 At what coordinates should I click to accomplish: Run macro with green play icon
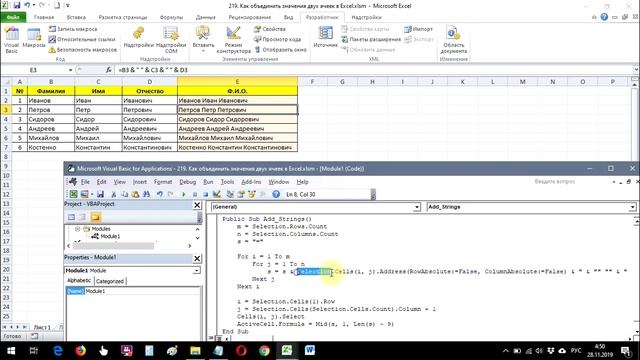[184, 195]
